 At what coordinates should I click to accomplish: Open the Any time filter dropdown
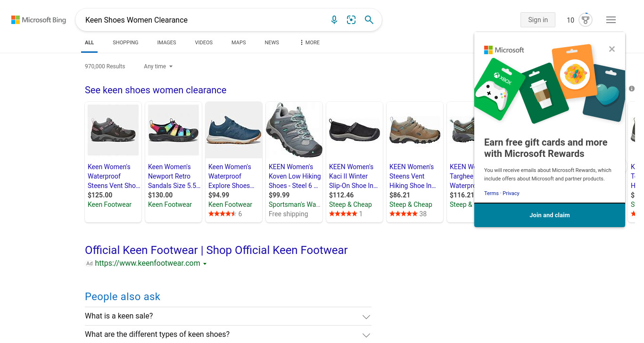pos(158,66)
